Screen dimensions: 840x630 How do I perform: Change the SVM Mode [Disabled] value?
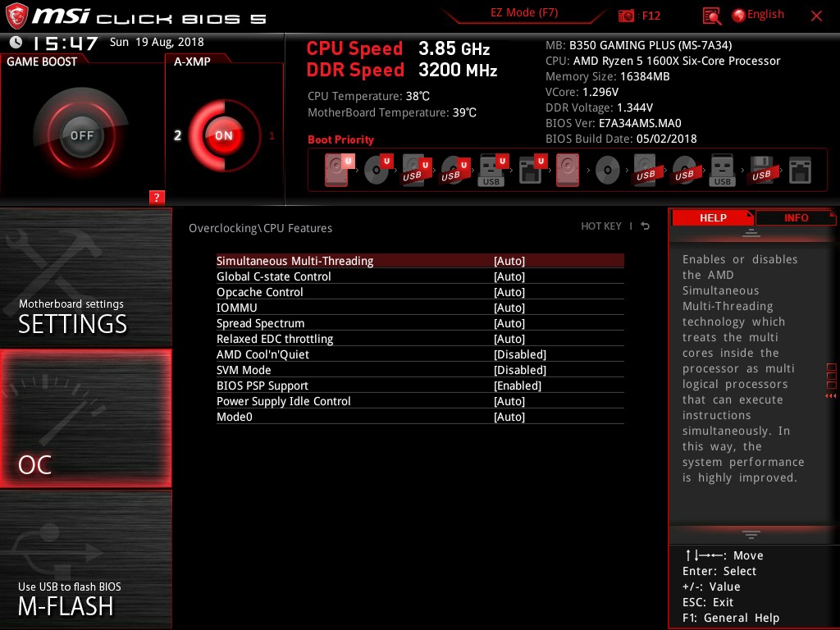point(519,370)
